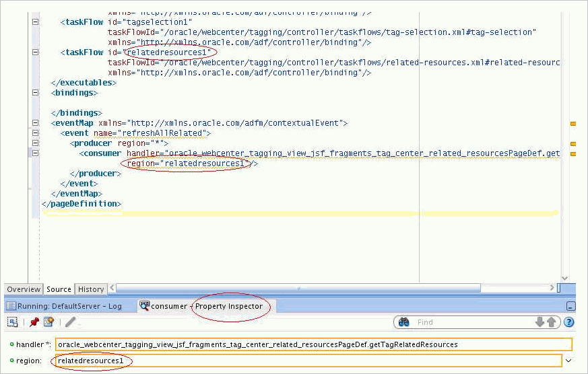588x374 pixels.
Task: Click the consumer handler attribute line
Action: click(320, 153)
